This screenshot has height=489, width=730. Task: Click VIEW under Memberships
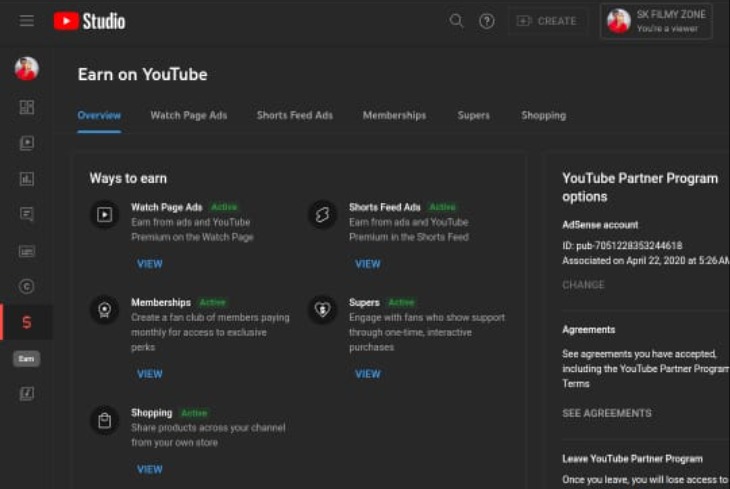point(150,374)
